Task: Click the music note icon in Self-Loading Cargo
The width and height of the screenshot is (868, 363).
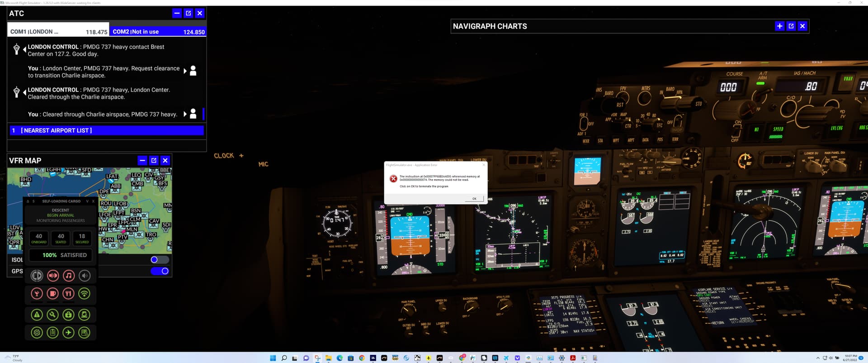Action: (x=69, y=276)
